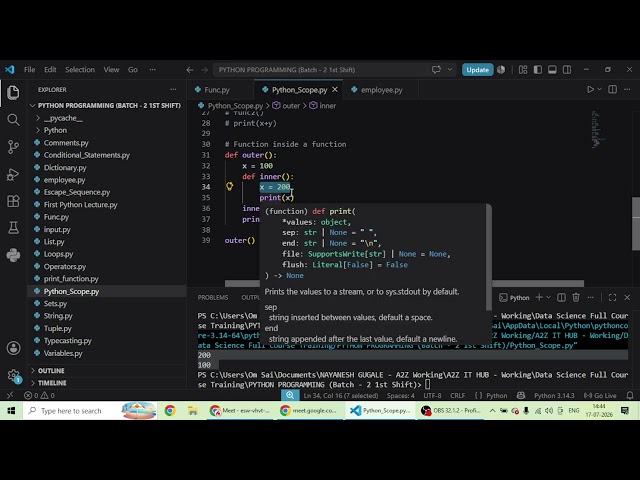Image resolution: width=640 pixels, height=480 pixels.
Task: Open Source Control view
Action: click(13, 147)
